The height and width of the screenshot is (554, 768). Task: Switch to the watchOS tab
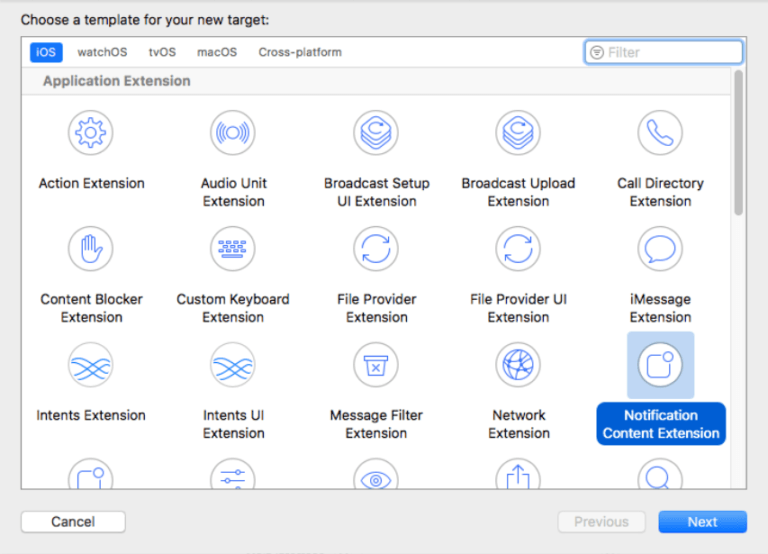click(x=102, y=52)
